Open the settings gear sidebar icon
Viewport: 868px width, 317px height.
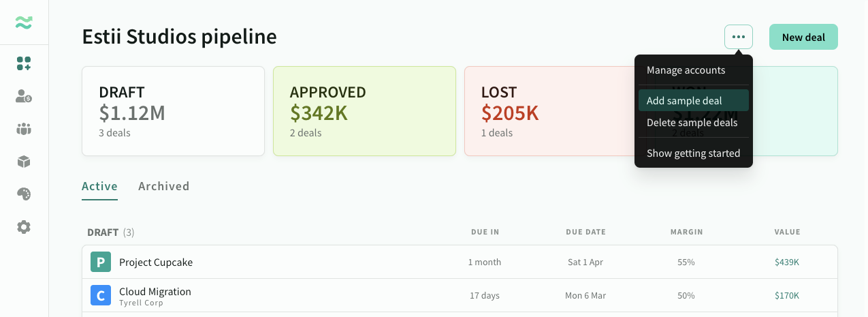coord(24,227)
